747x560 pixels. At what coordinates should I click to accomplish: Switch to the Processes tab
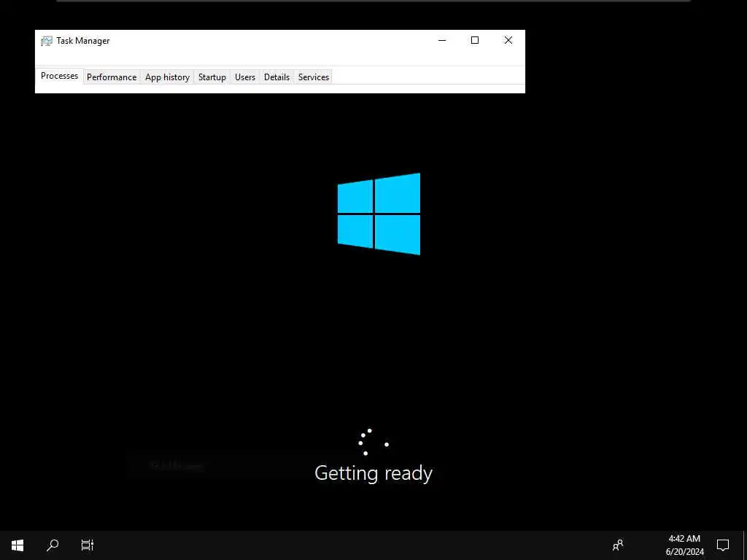59,76
